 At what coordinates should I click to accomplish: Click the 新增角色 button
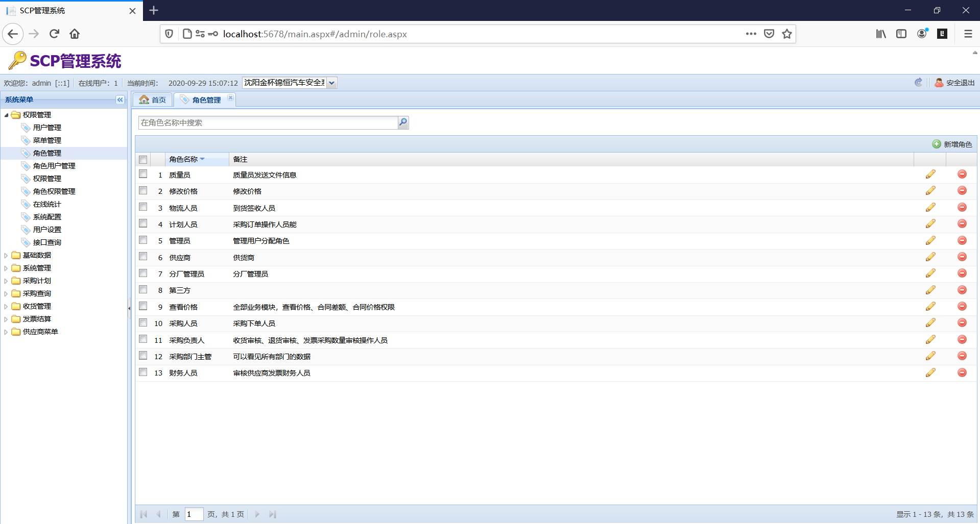[952, 144]
